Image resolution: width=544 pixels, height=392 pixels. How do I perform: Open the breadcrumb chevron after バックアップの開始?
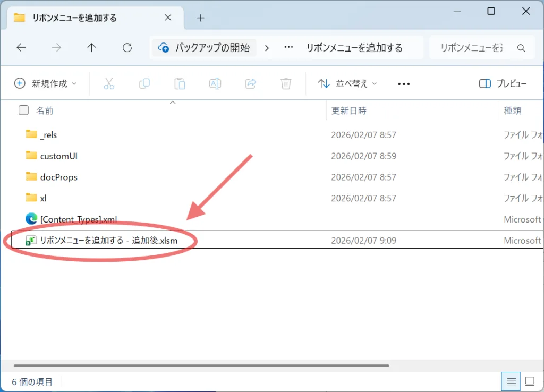pos(267,47)
